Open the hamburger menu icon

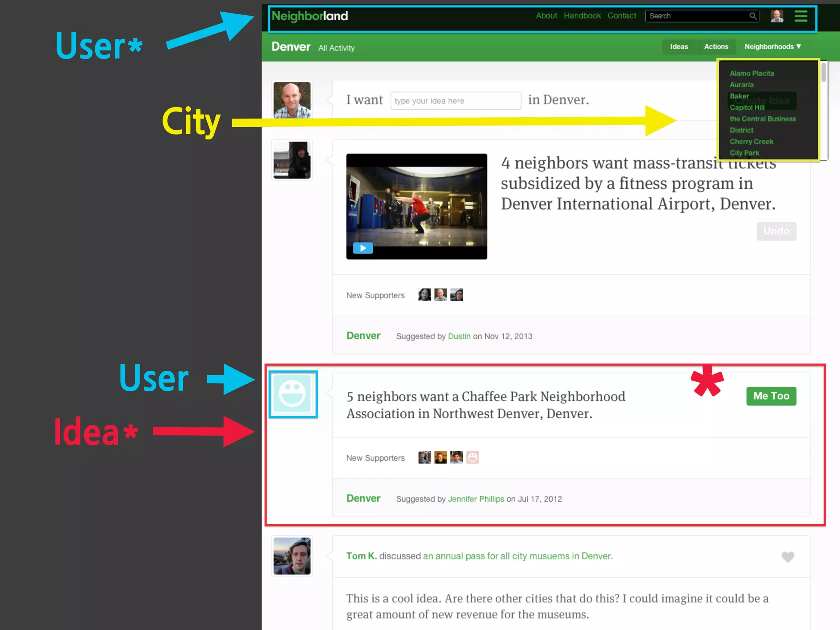click(801, 16)
